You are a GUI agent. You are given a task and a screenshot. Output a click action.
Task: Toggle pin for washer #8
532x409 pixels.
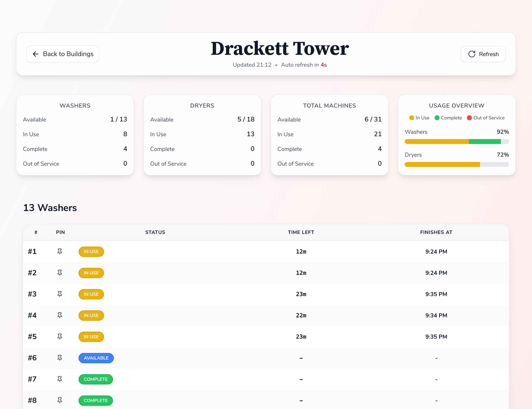pyautogui.click(x=60, y=400)
